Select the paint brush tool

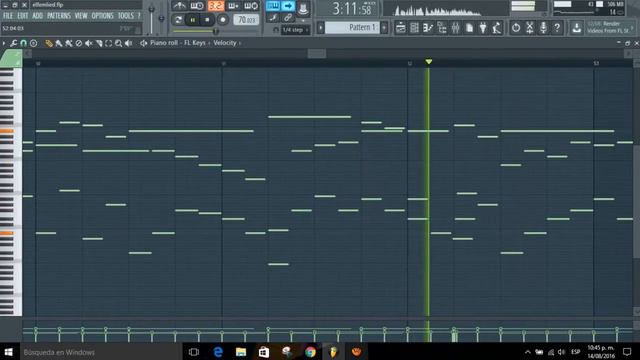tap(59, 43)
